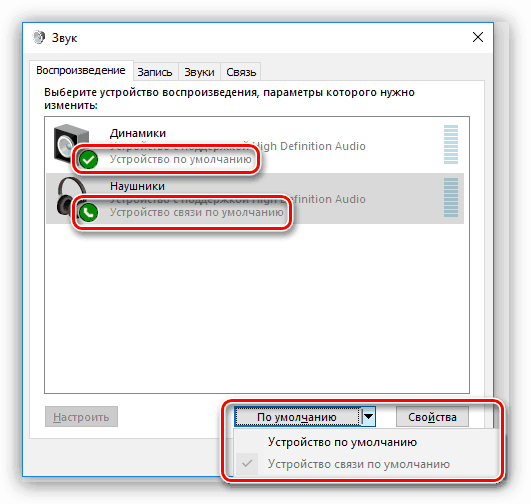Click the Настроить button
The height and width of the screenshot is (504, 531).
(x=81, y=417)
